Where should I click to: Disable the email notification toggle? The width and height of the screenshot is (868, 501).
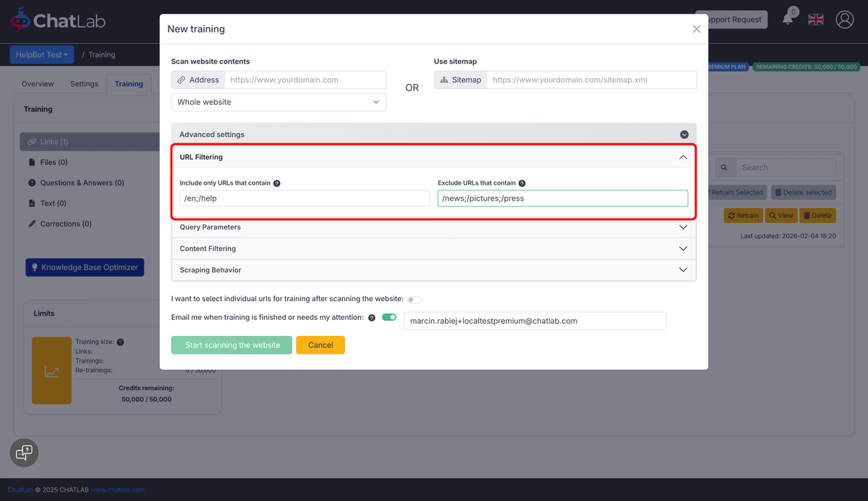pos(391,317)
